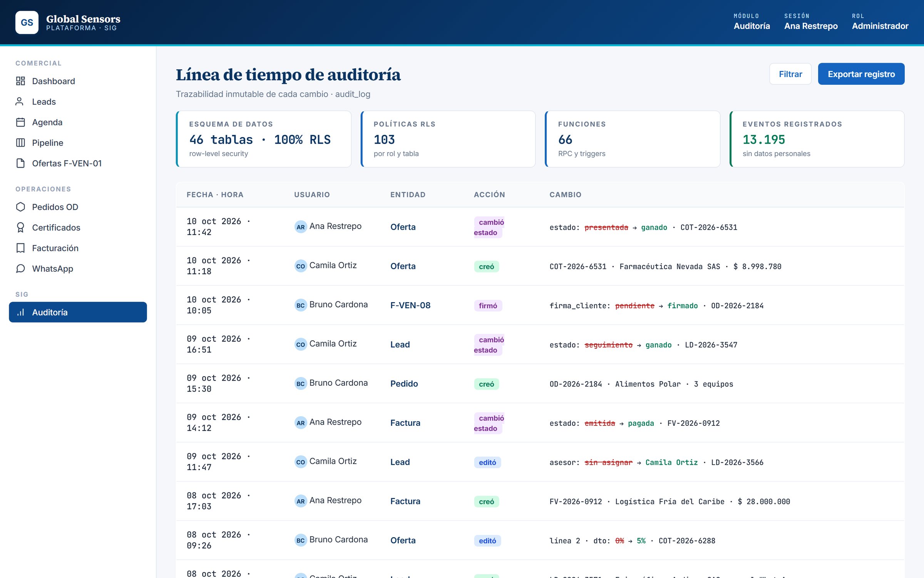The image size is (924, 578).
Task: Click the CAMBIO column header
Action: (x=566, y=195)
